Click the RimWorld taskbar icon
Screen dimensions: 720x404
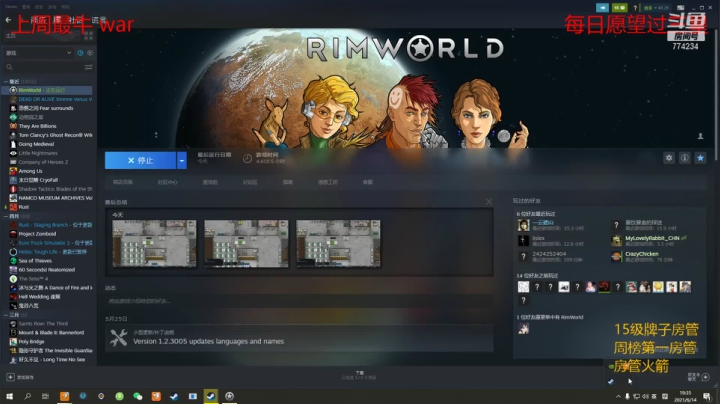click(x=229, y=396)
